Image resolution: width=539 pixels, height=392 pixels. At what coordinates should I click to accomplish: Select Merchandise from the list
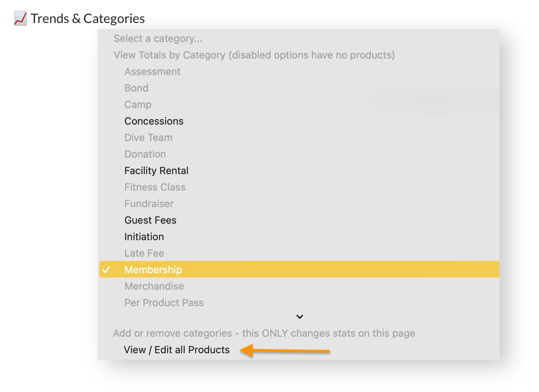click(154, 286)
